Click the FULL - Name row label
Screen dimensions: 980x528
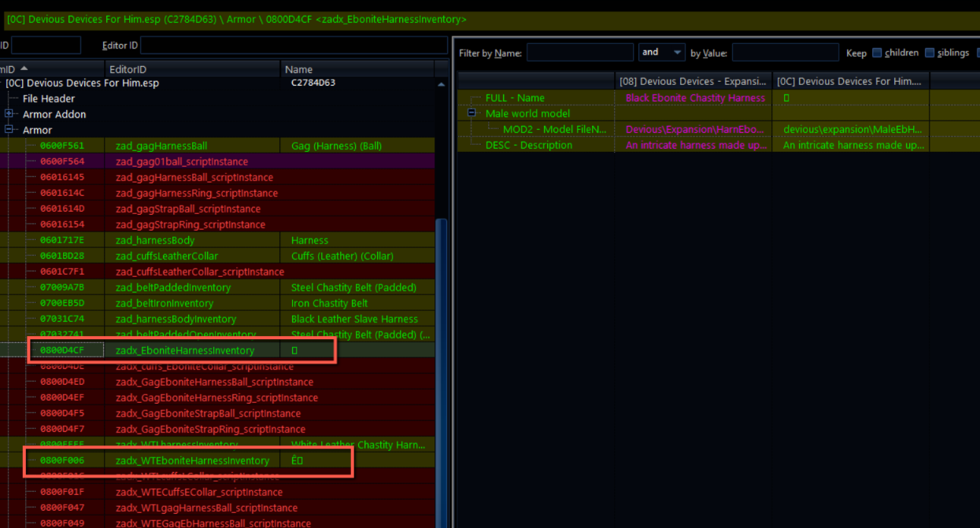point(515,98)
